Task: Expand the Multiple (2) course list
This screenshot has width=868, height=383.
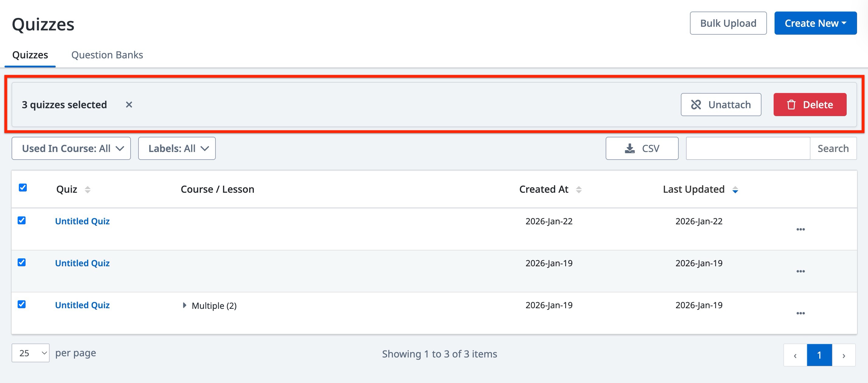Action: click(184, 305)
